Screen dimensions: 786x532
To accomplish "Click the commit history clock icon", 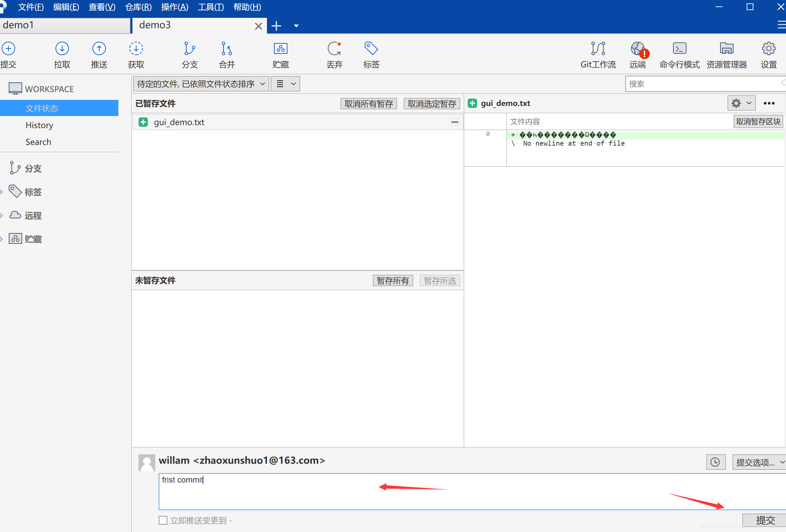I will click(x=715, y=462).
